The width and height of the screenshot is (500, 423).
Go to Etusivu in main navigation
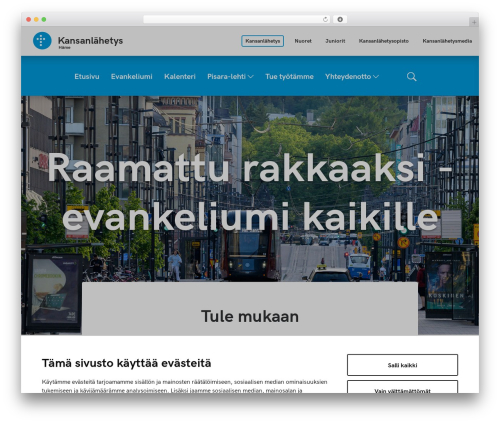click(x=87, y=77)
